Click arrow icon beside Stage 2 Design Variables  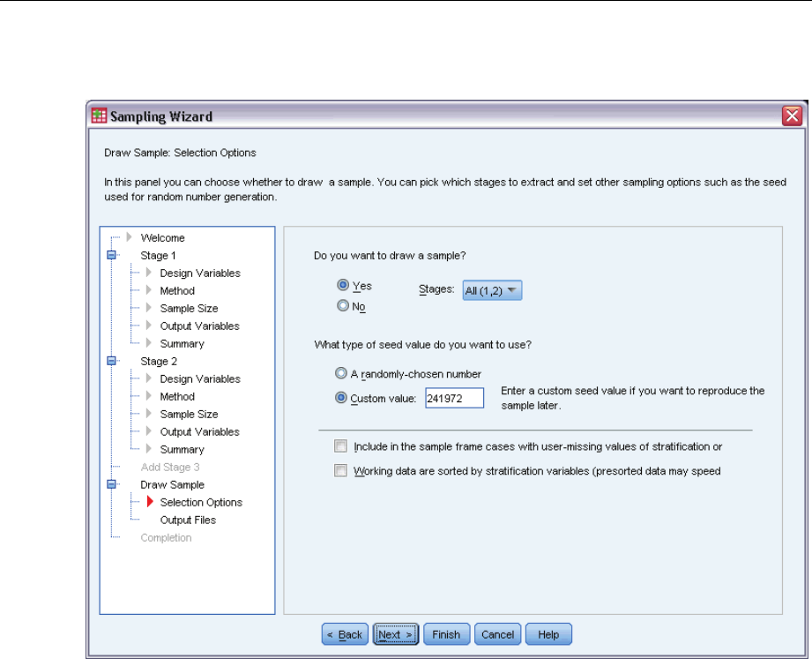tap(149, 378)
